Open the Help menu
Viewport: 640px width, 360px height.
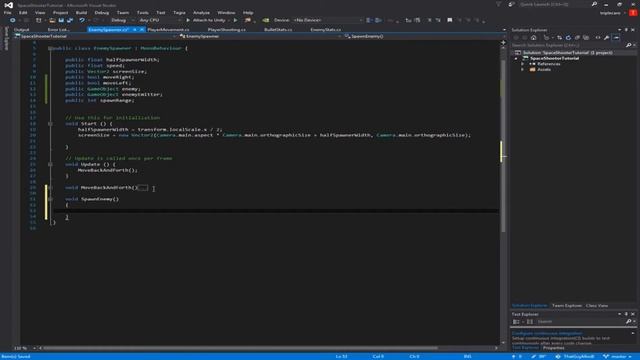(x=248, y=13)
